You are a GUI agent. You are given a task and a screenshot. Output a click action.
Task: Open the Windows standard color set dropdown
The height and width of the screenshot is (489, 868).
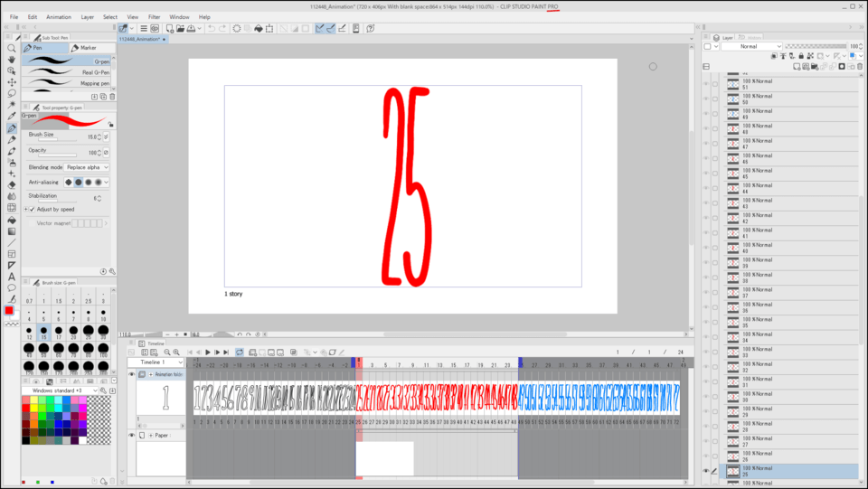[60, 390]
